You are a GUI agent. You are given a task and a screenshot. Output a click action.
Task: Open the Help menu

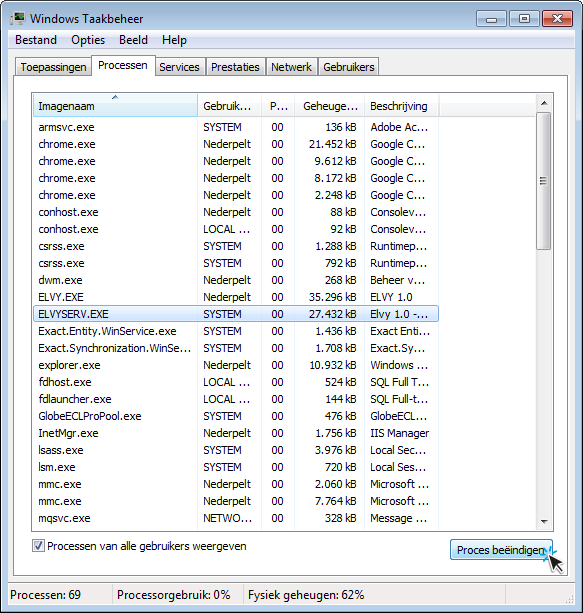tap(174, 40)
